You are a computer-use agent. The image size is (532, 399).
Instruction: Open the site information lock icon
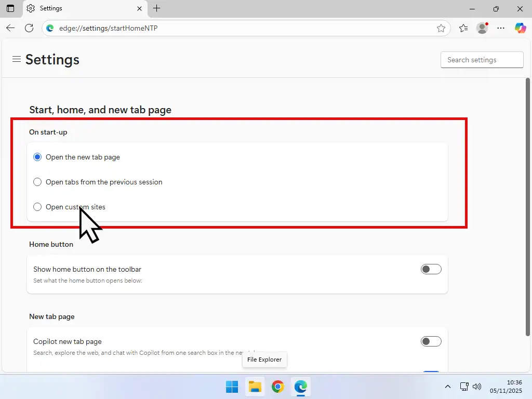tap(49, 28)
